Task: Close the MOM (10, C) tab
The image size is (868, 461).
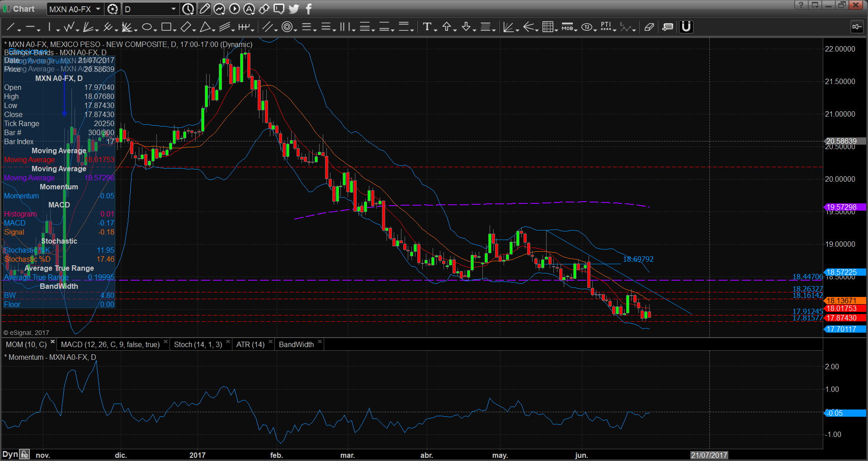Action: [53, 342]
